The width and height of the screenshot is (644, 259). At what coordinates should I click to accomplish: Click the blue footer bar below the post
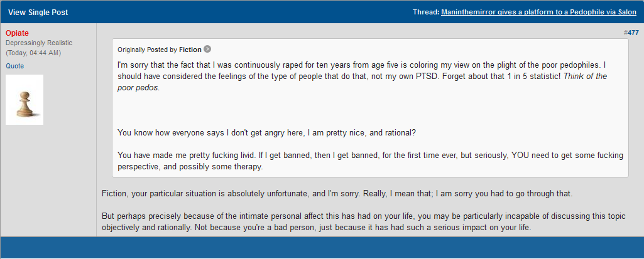point(322,248)
